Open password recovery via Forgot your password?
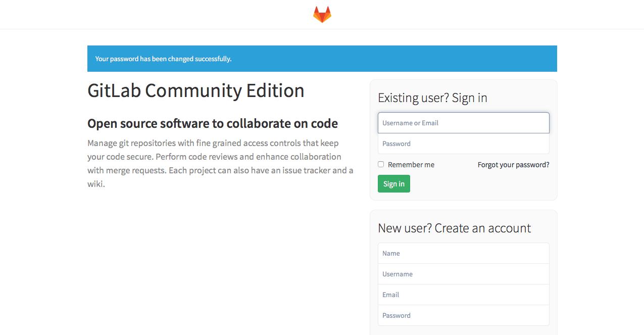 click(x=513, y=164)
